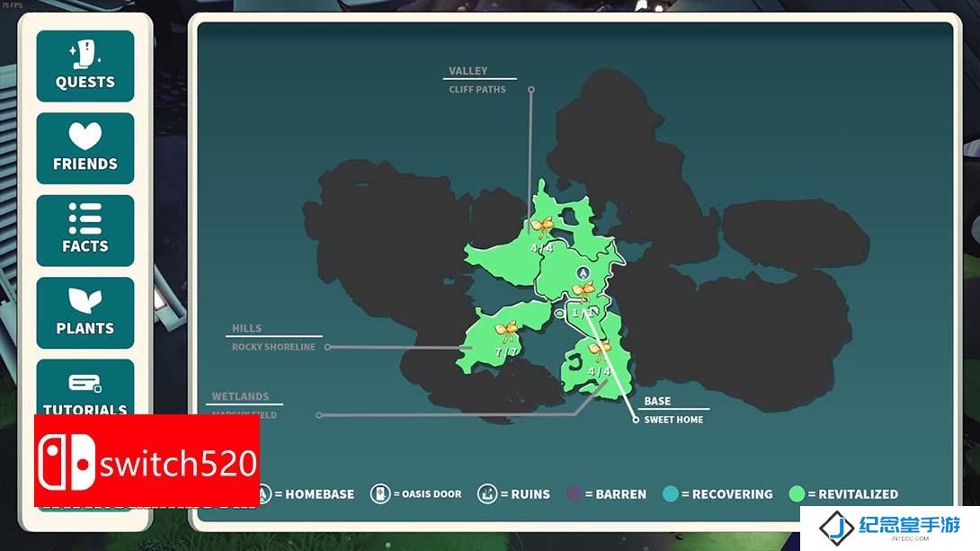Image resolution: width=980 pixels, height=551 pixels.
Task: Click the Ruins legend icon
Action: pyautogui.click(x=487, y=493)
